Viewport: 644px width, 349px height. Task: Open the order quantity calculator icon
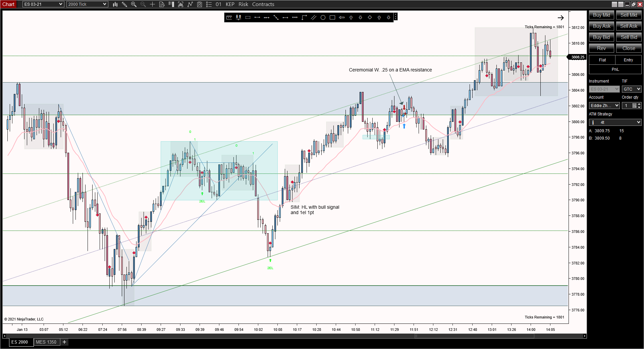pyautogui.click(x=634, y=106)
